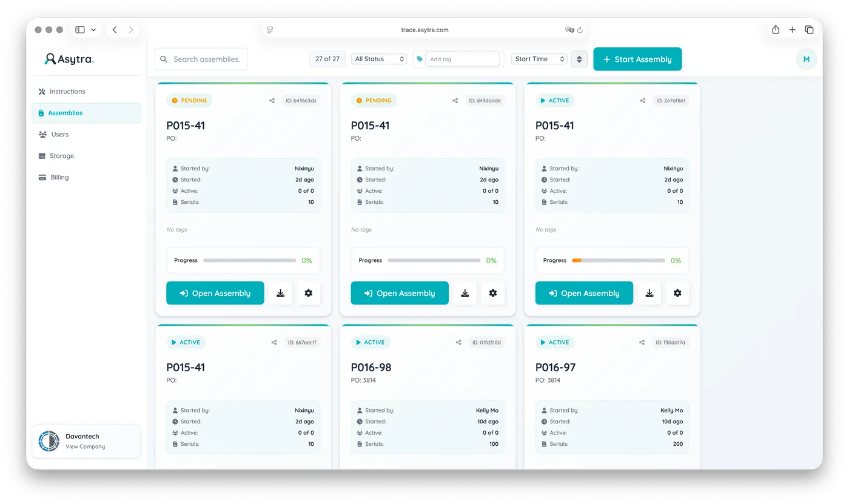Download assembly d43daade with the download icon
This screenshot has height=504, width=849.
[465, 293]
